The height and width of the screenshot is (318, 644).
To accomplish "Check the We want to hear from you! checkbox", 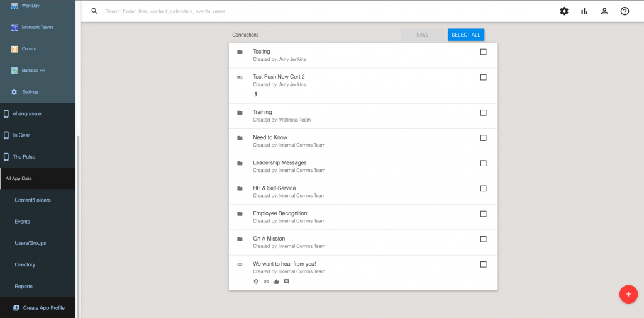I will [484, 264].
